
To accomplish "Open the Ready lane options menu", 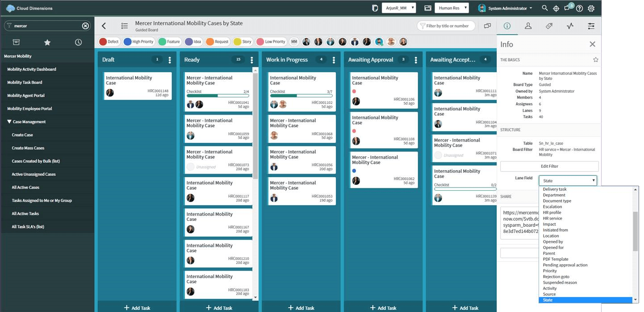I will click(x=252, y=59).
